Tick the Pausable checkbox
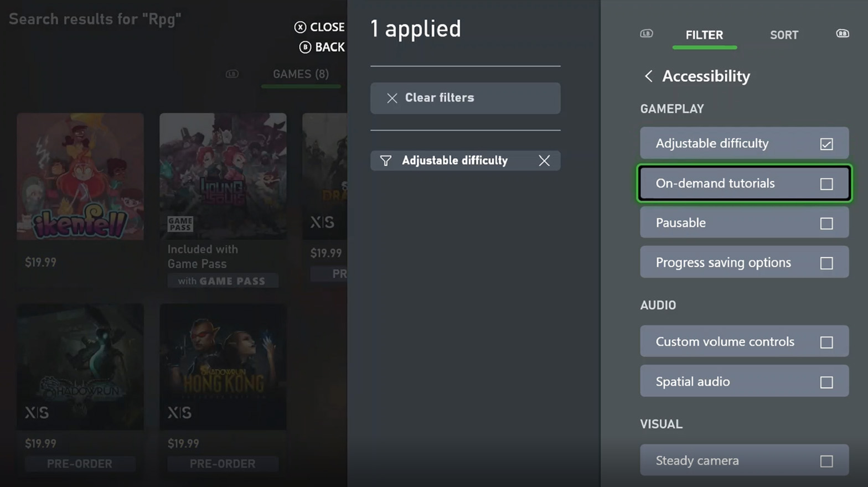 tap(826, 223)
